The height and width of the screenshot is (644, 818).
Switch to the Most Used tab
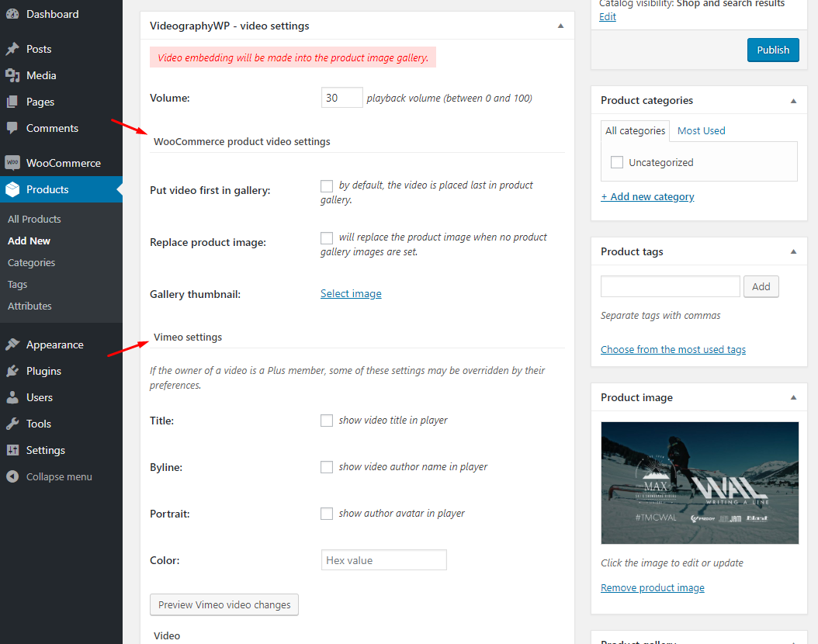pos(701,131)
